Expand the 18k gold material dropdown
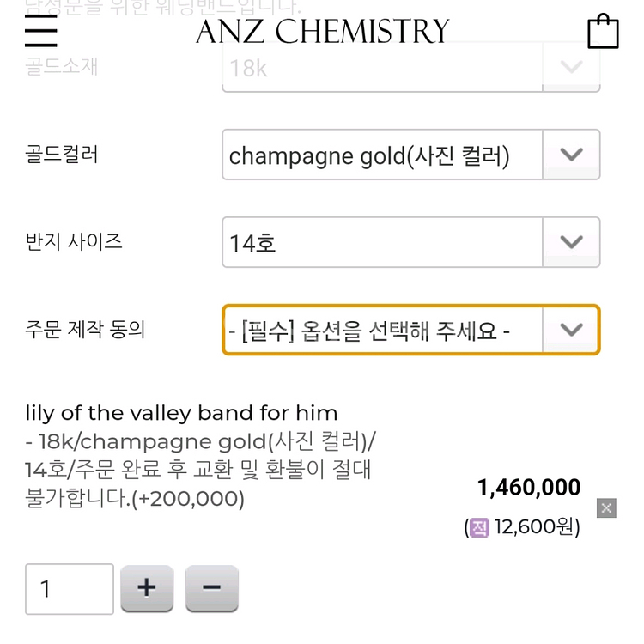 [x=411, y=68]
